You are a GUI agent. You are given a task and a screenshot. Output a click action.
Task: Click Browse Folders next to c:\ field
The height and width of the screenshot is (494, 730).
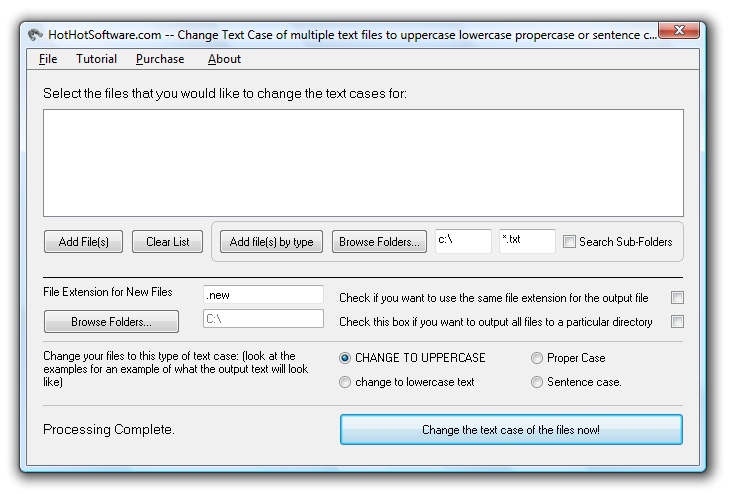pyautogui.click(x=379, y=242)
